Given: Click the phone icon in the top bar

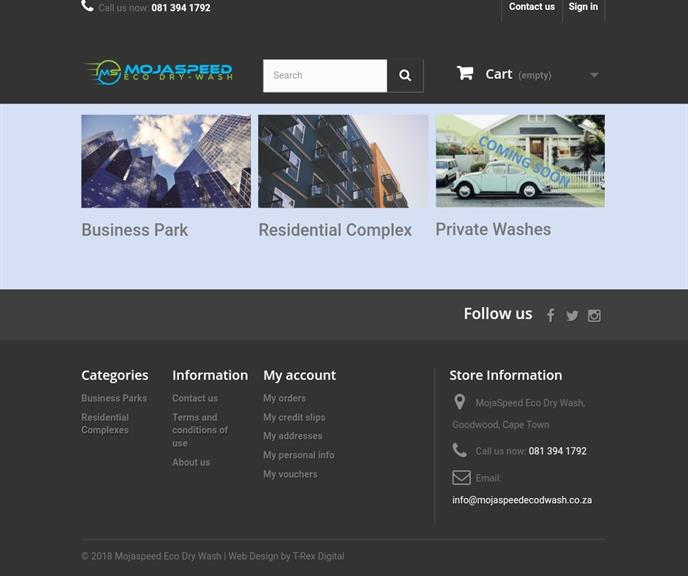Looking at the screenshot, I should click(87, 6).
